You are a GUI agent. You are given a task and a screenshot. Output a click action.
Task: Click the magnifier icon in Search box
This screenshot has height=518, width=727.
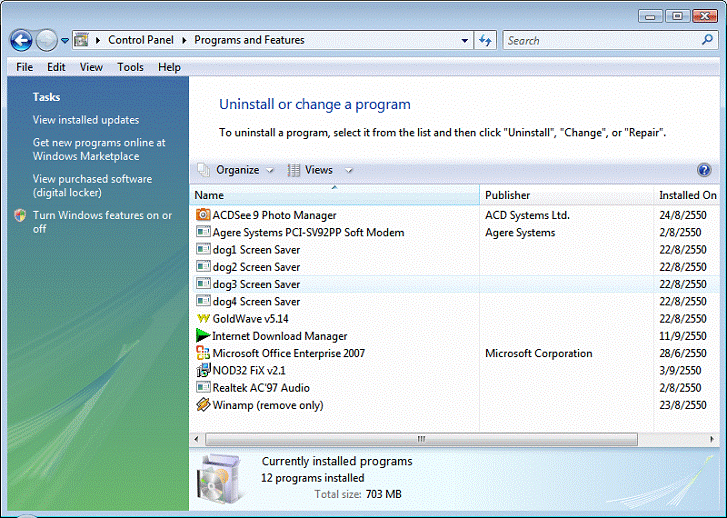[707, 40]
